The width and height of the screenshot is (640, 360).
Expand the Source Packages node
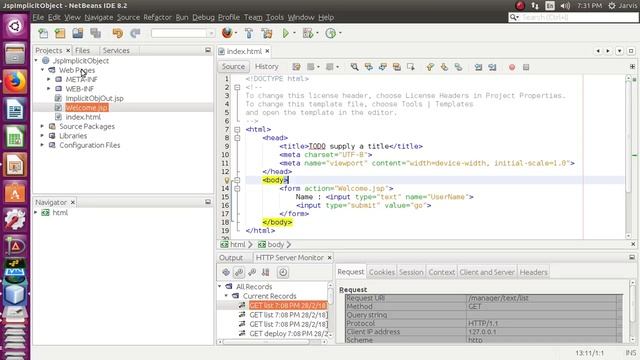pos(42,126)
